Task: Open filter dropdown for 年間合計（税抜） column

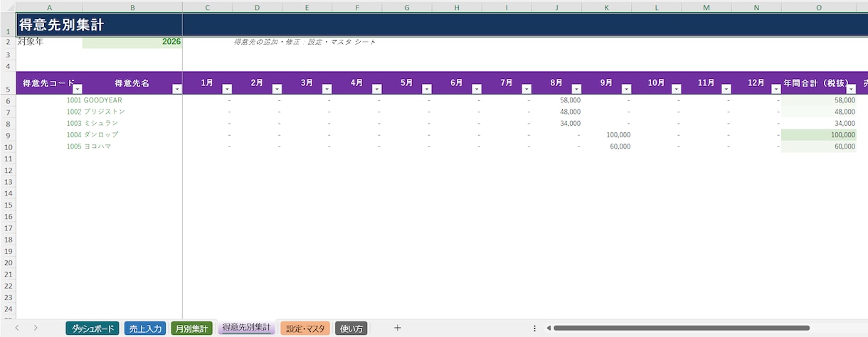Action: 850,89
